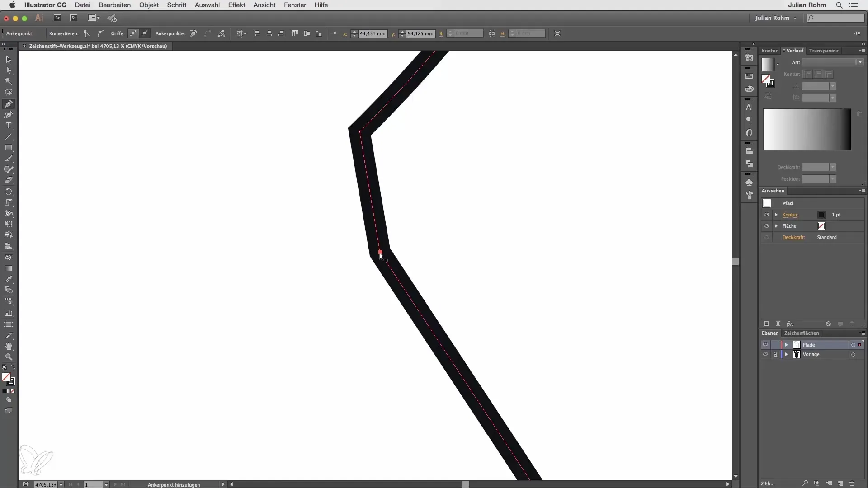Expand the Vorlage layer

click(x=787, y=354)
